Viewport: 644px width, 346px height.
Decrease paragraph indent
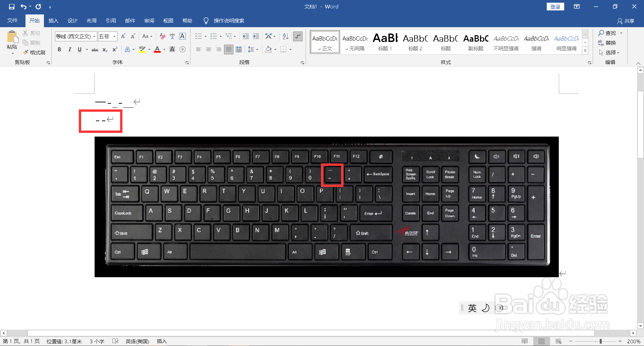tap(246, 36)
